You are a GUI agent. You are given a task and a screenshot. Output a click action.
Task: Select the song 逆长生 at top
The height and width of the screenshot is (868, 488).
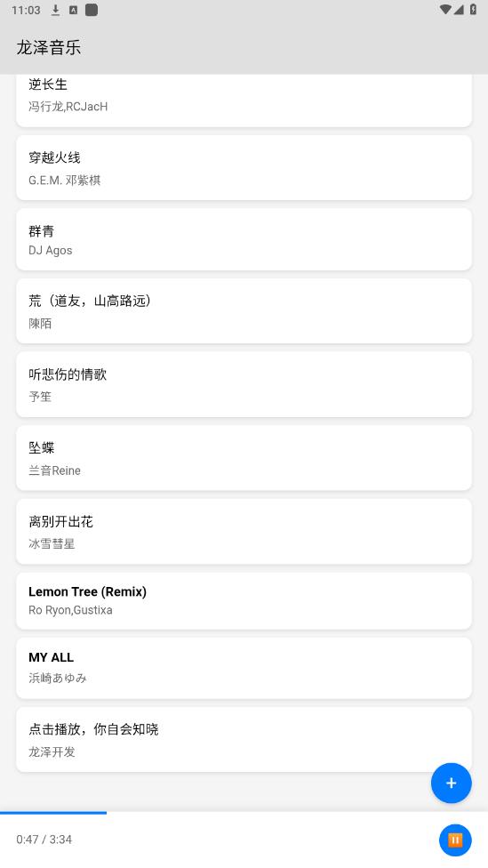(x=244, y=100)
